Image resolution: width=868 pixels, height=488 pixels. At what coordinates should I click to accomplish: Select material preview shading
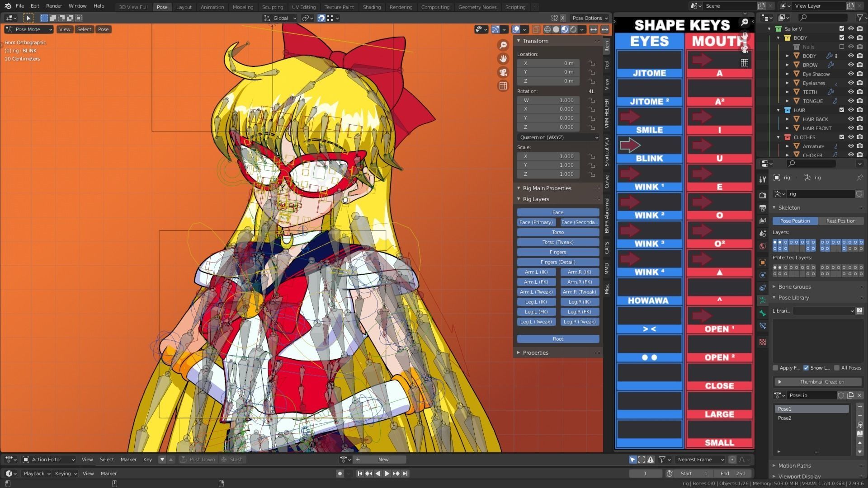tap(565, 29)
